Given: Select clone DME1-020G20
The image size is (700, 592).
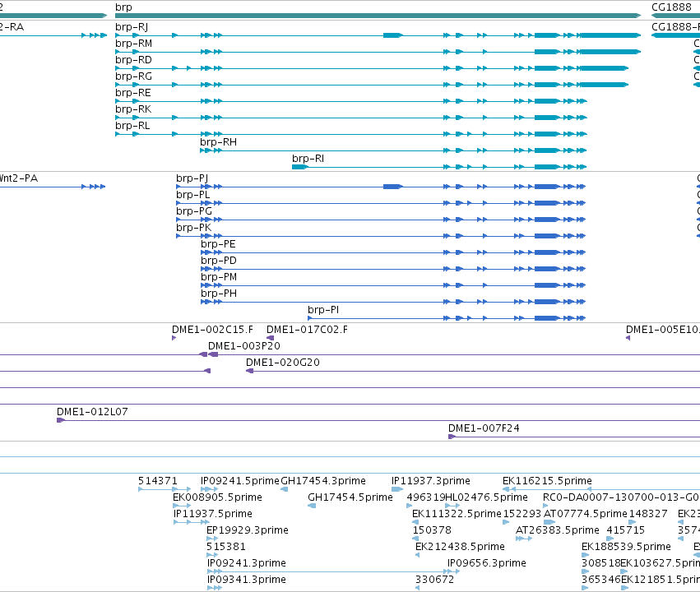Looking at the screenshot, I should pyautogui.click(x=283, y=363).
